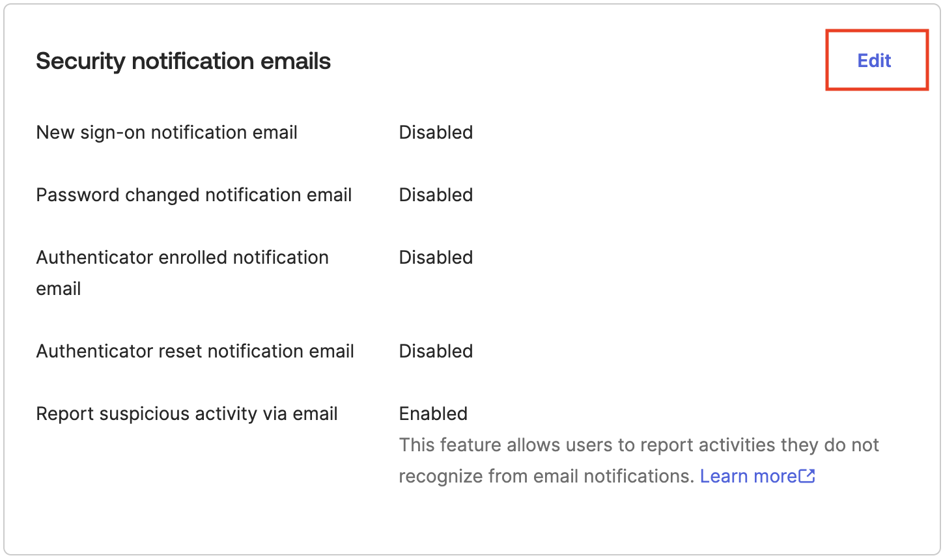
Task: Click the New sign-on notification email label
Action: (x=167, y=132)
